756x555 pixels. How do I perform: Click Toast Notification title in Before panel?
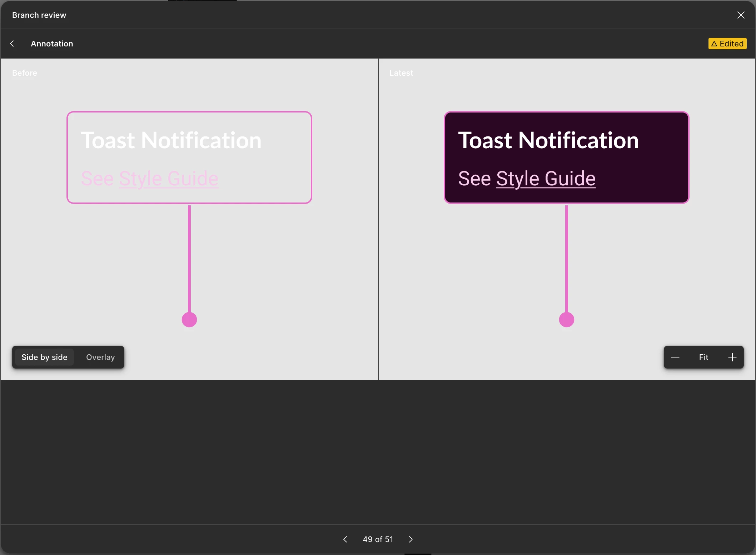click(171, 140)
